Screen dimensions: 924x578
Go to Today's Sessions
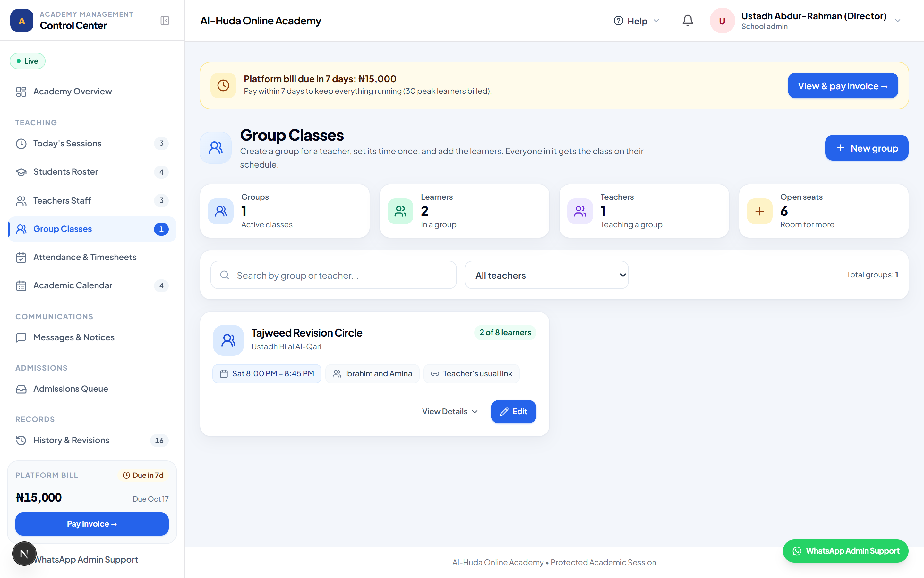tap(92, 144)
